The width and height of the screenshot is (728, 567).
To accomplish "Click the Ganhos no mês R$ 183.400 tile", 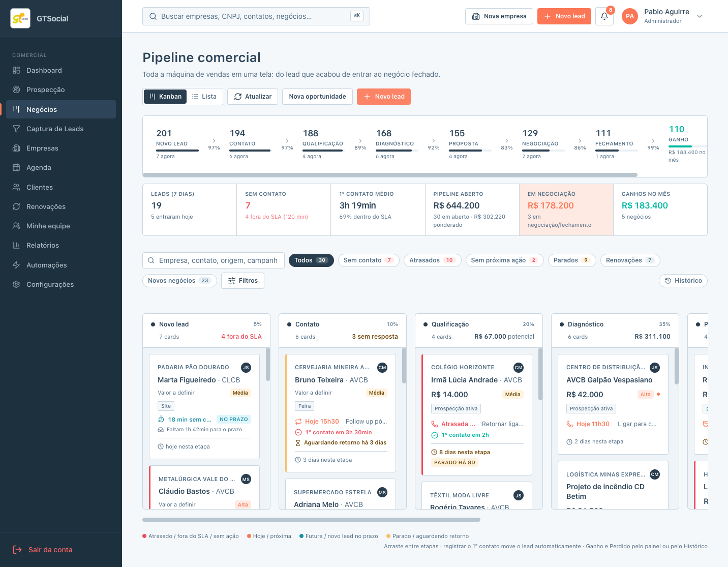I will click(660, 210).
